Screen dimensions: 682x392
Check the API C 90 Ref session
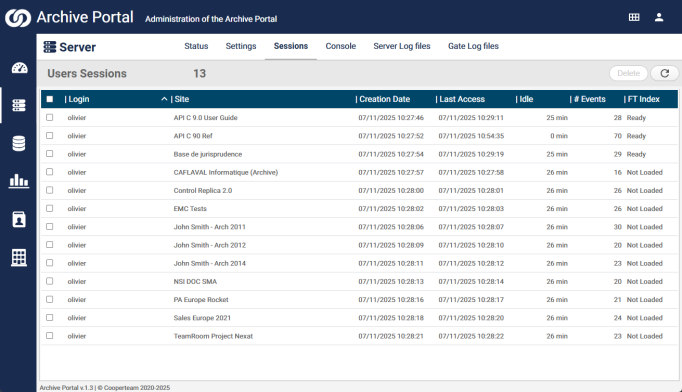point(50,136)
